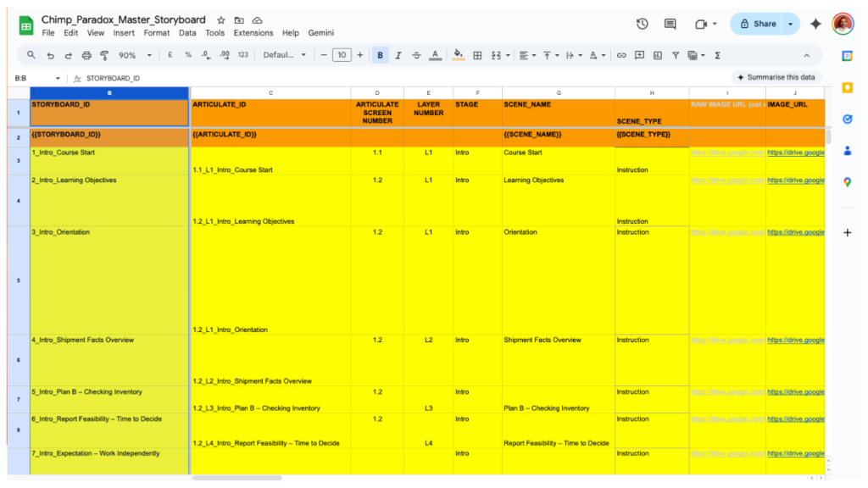Screen dimensions: 868x488
Task: Open text wrapping dropdown
Action: click(574, 55)
